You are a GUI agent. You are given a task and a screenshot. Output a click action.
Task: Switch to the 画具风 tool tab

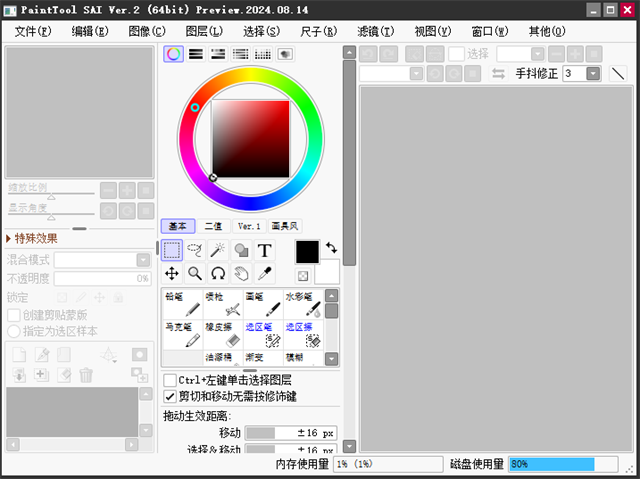[x=285, y=226]
